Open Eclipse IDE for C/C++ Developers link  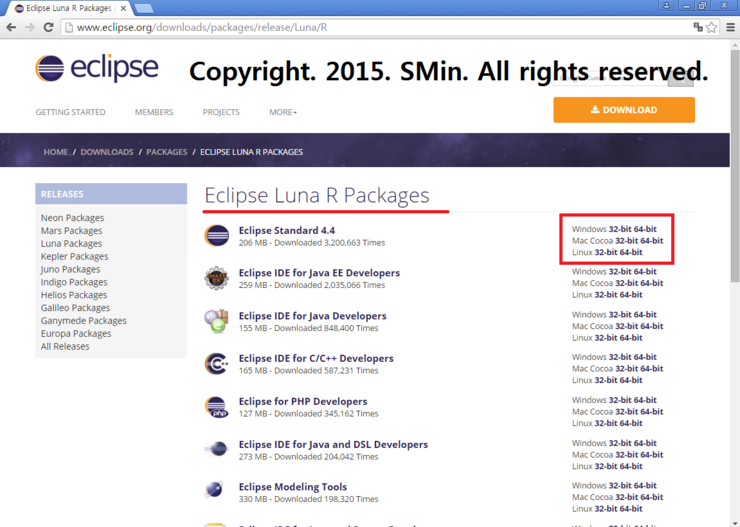(316, 358)
